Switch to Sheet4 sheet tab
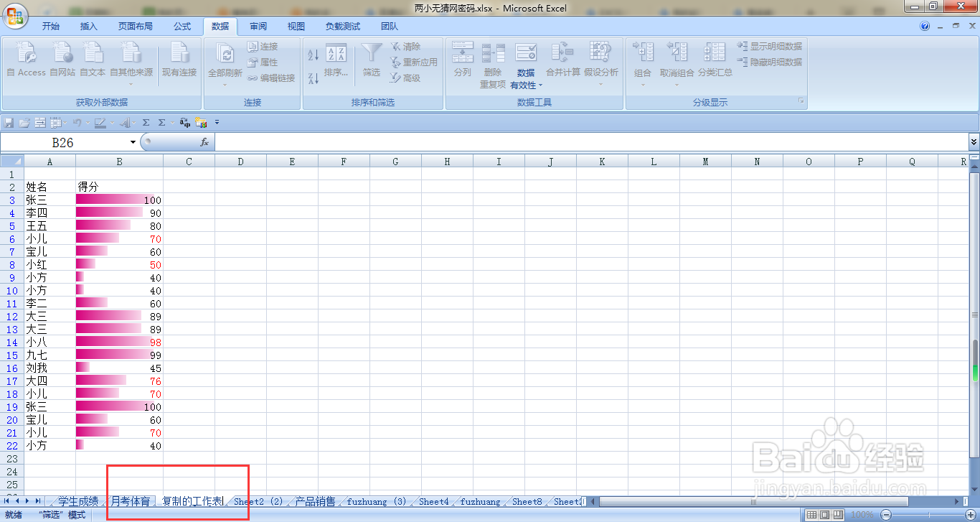This screenshot has height=522, width=980. pos(433,501)
